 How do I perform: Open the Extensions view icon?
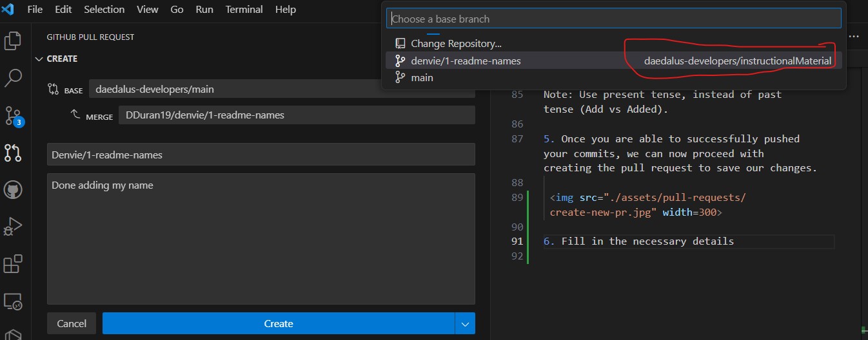[x=13, y=264]
